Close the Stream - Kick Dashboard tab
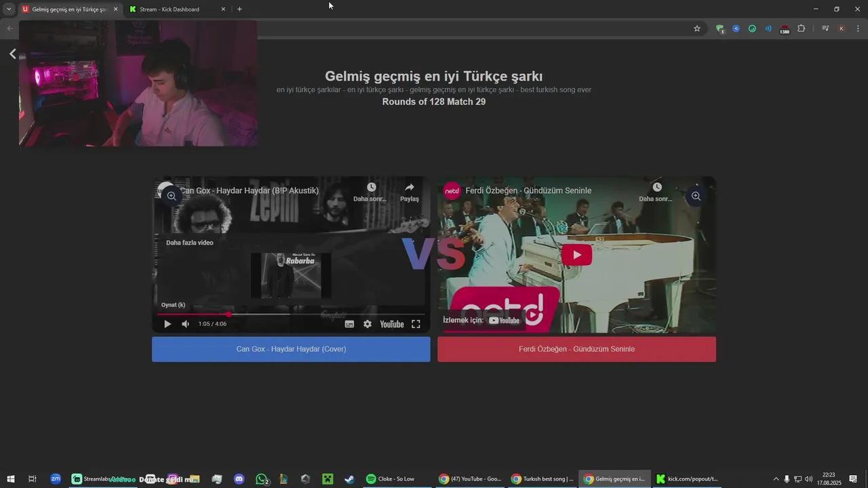The width and height of the screenshot is (868, 488). [223, 9]
